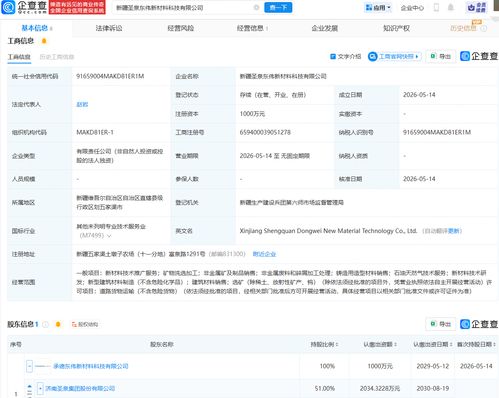
Task: Open shareholder 济南圣泉集团股份有限公司 link
Action: (x=80, y=388)
